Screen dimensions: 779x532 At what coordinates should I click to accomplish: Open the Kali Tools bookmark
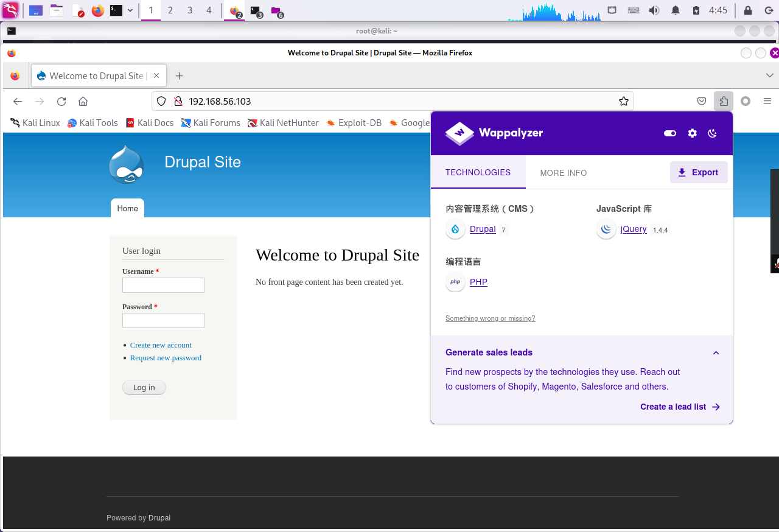pos(93,123)
